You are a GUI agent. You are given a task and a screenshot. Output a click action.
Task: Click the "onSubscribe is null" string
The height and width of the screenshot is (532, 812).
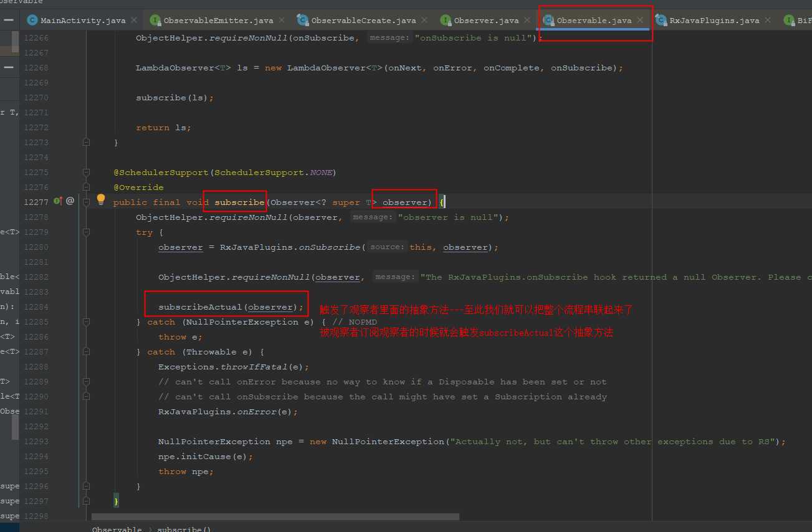pos(474,38)
